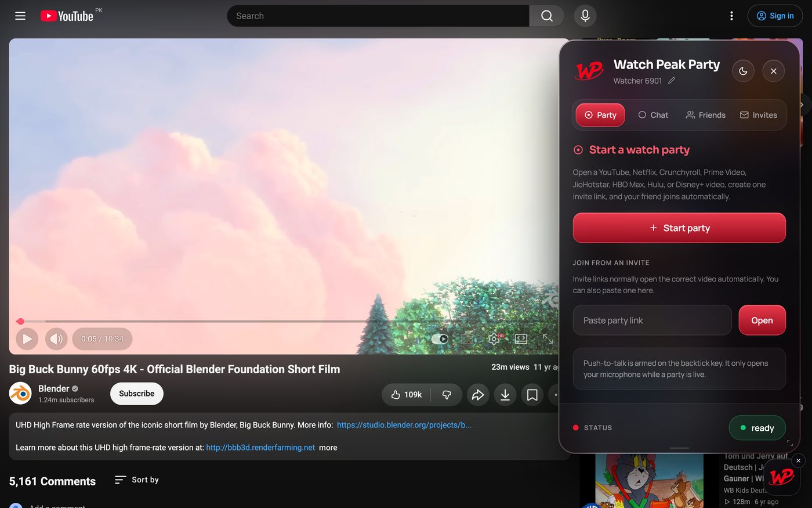Click the search magnifier button
This screenshot has width=812, height=508.
[x=546, y=16]
